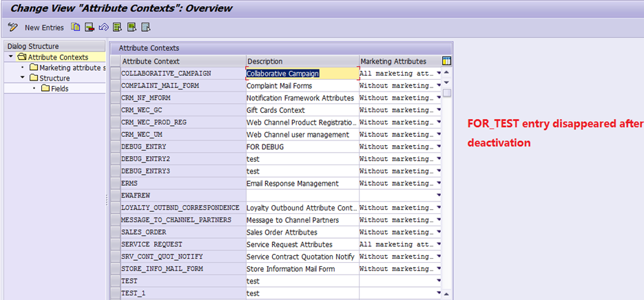The image size is (644, 300).
Task: Click the Gift Cards Context description field
Action: 302,110
